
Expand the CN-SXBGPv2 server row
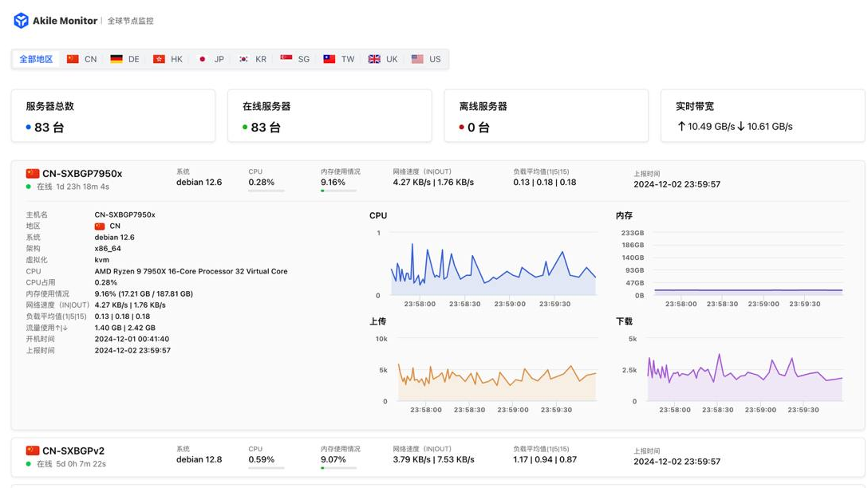coord(437,456)
